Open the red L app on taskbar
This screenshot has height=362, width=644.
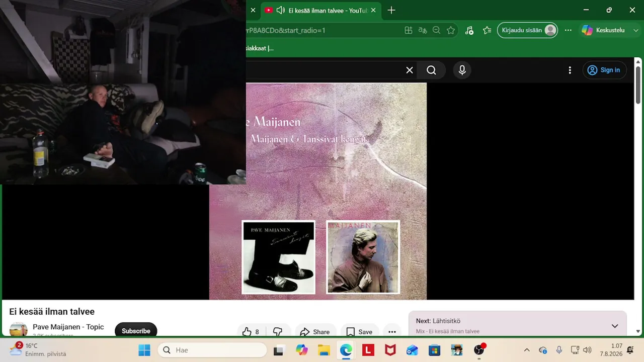point(368,350)
